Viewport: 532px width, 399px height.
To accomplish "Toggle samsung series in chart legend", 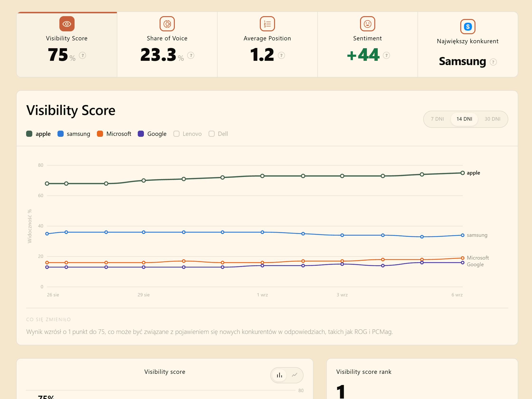I will (x=74, y=134).
